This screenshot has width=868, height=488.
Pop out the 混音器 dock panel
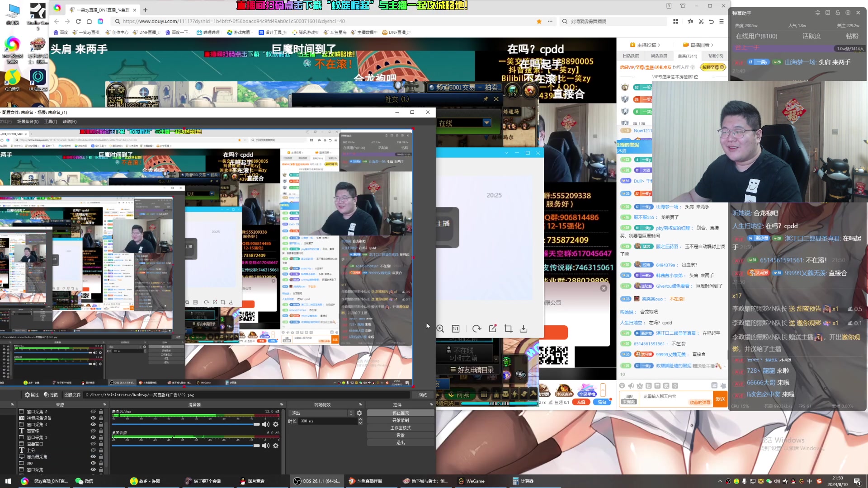(x=281, y=405)
